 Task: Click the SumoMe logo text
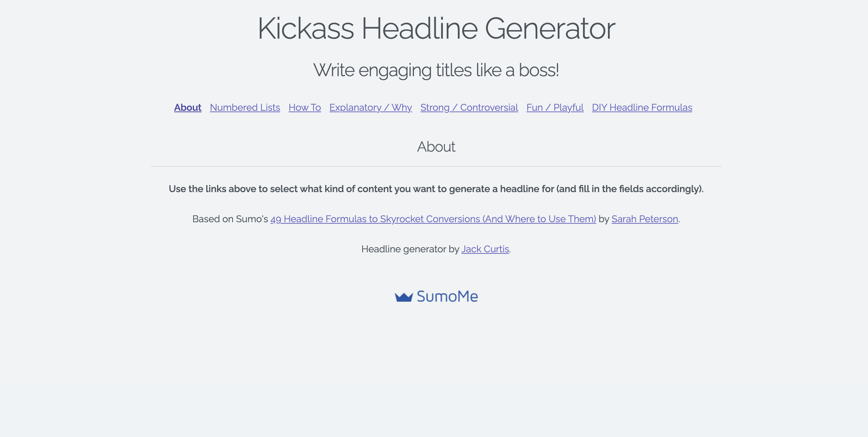coord(446,296)
